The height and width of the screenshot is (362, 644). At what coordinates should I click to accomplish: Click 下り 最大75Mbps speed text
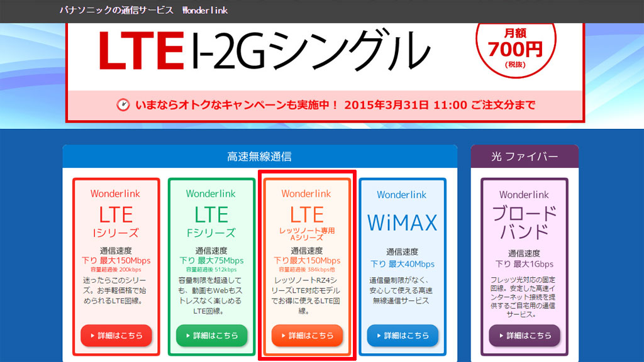coord(211,261)
